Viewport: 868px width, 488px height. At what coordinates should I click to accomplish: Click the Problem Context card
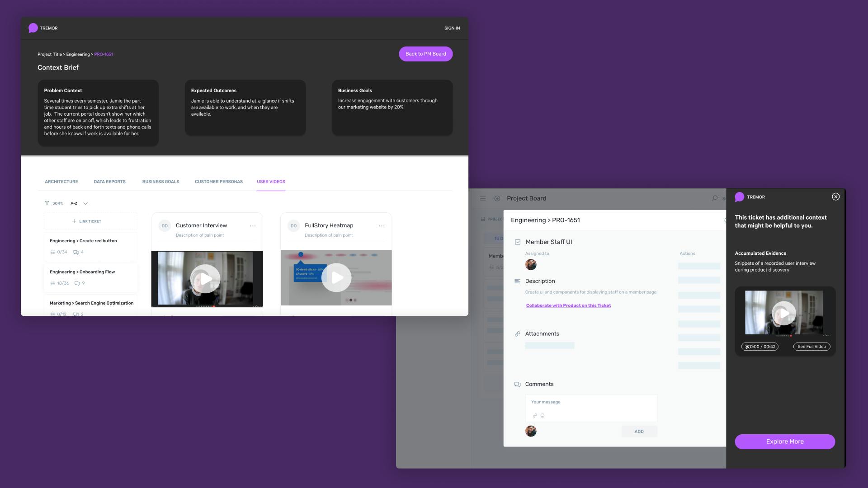[98, 113]
